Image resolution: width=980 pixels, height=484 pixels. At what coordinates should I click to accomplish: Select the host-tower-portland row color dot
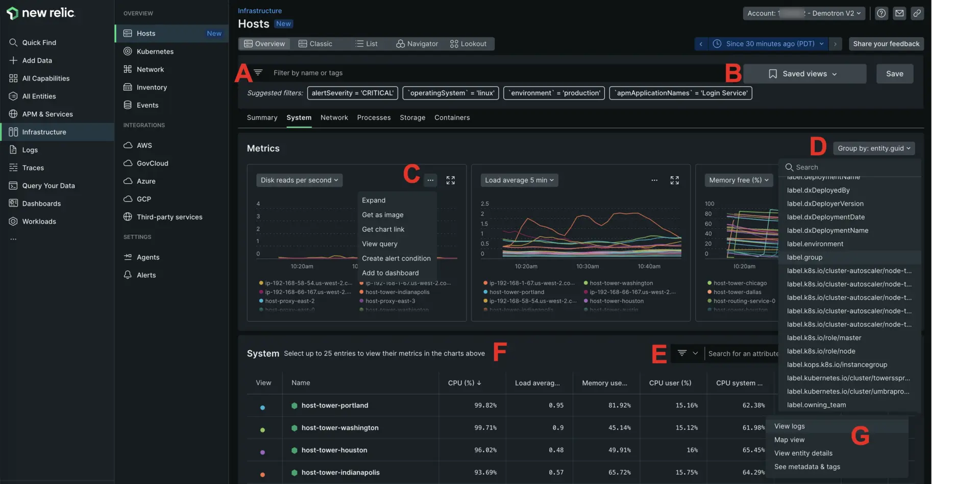[x=262, y=407]
